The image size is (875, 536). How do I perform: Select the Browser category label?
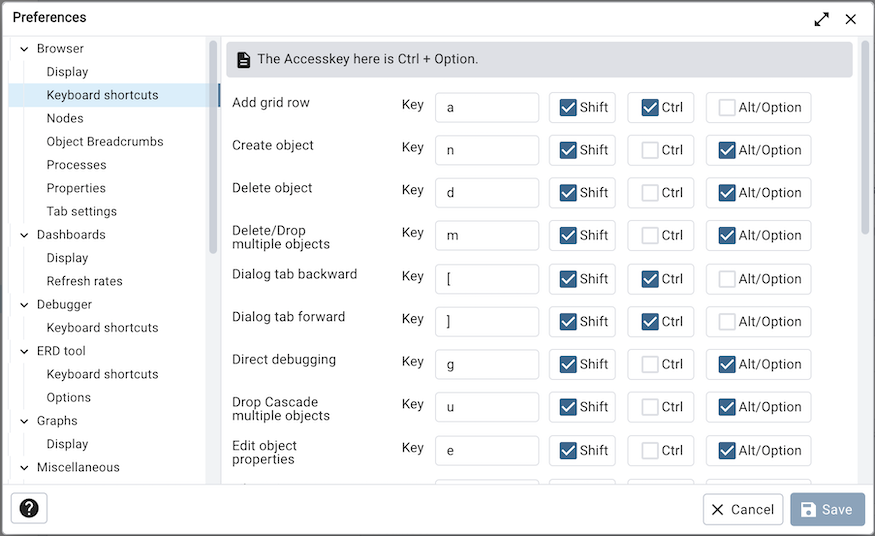(x=60, y=49)
